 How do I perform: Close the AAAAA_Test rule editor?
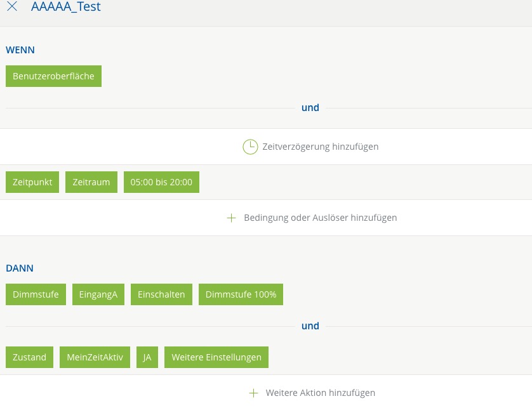12,8
